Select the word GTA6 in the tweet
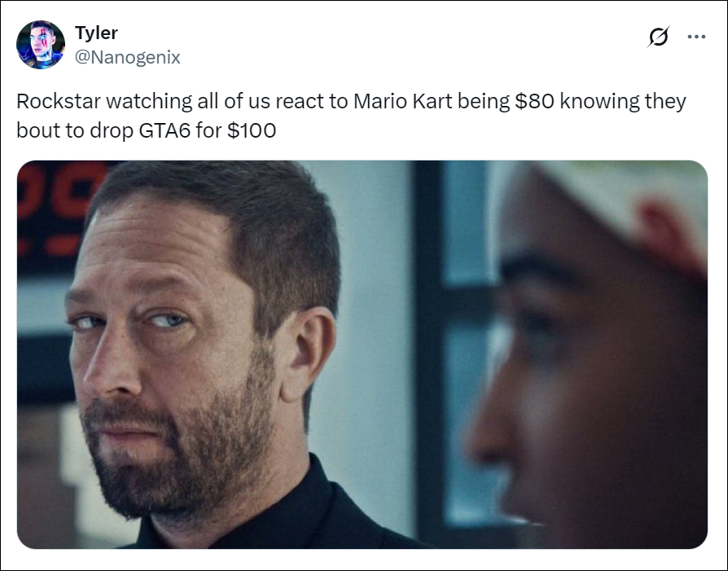Image resolution: width=728 pixels, height=571 pixels. (164, 130)
